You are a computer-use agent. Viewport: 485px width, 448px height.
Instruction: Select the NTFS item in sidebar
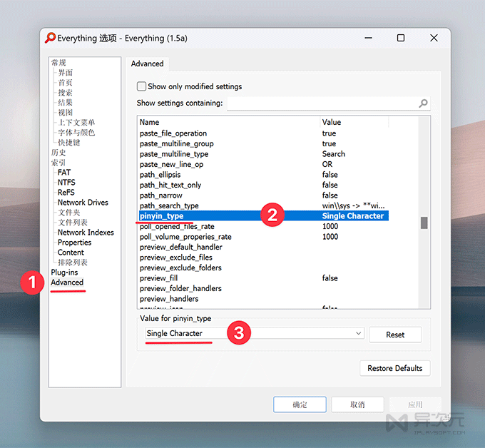coord(66,183)
